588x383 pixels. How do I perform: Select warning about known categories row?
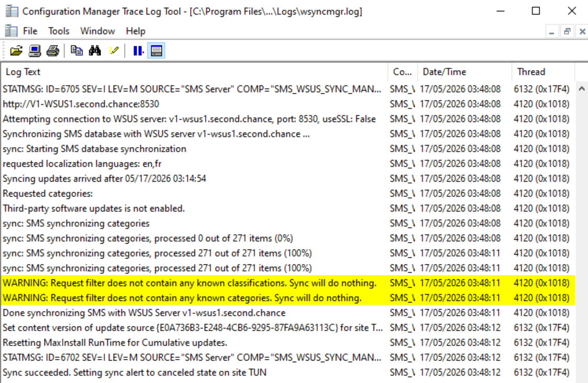[x=287, y=298]
